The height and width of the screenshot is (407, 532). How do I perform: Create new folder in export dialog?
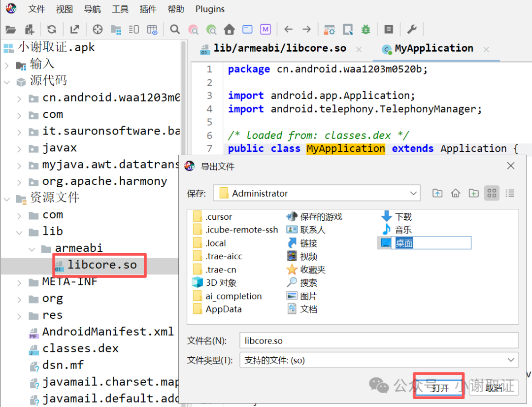coord(473,193)
